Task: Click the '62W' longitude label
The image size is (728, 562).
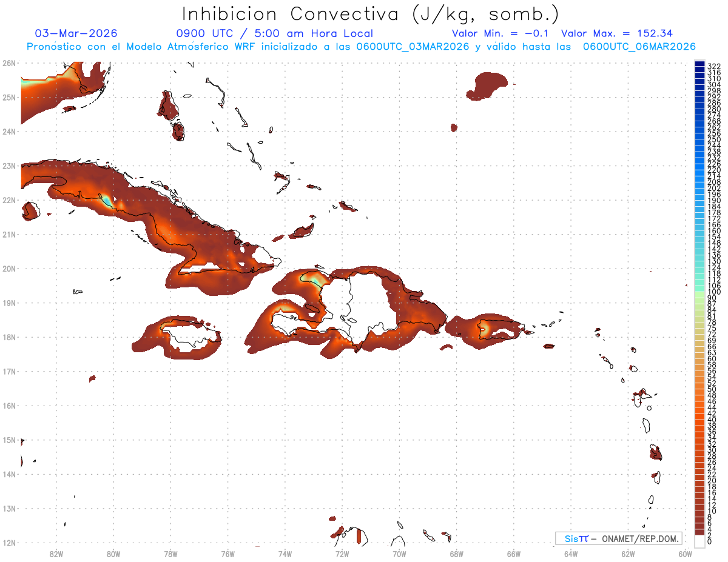Action: coord(629,554)
